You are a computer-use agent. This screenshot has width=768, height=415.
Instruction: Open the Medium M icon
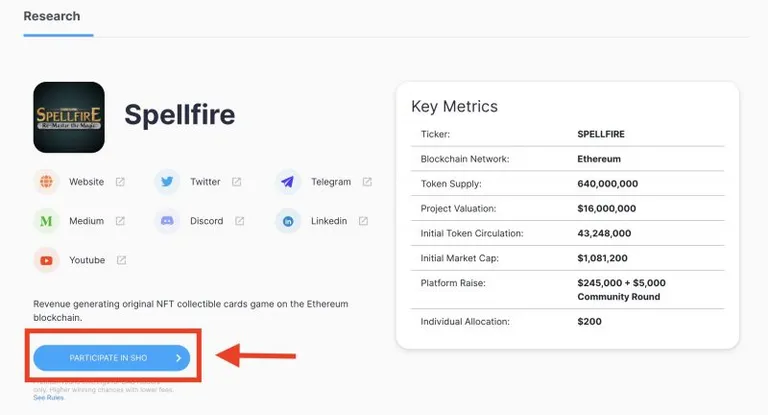(x=47, y=221)
